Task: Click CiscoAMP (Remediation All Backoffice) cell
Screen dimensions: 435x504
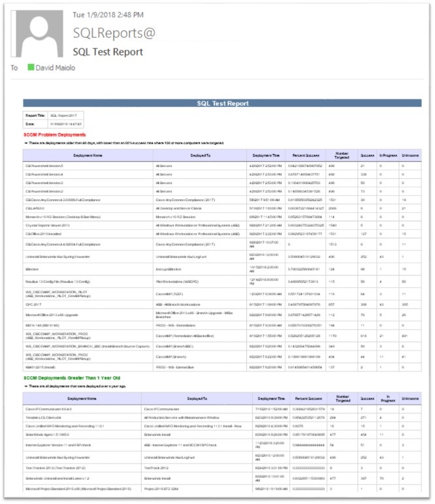Action: pyautogui.click(x=200, y=336)
